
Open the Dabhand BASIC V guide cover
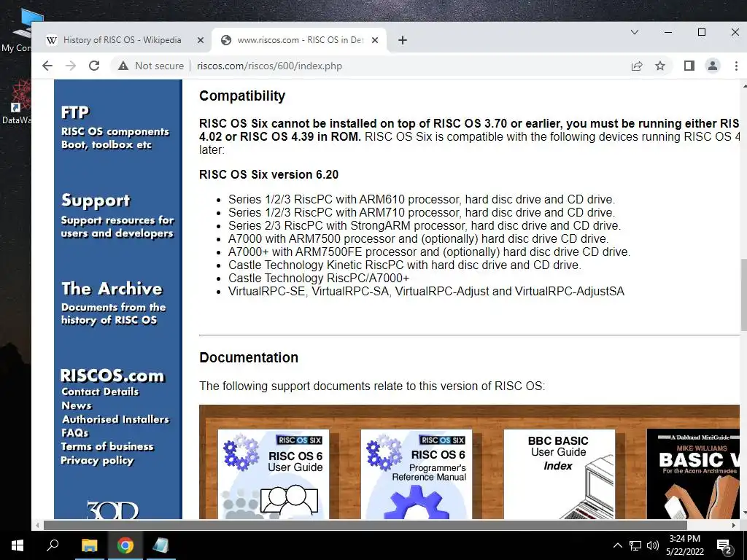click(x=693, y=474)
